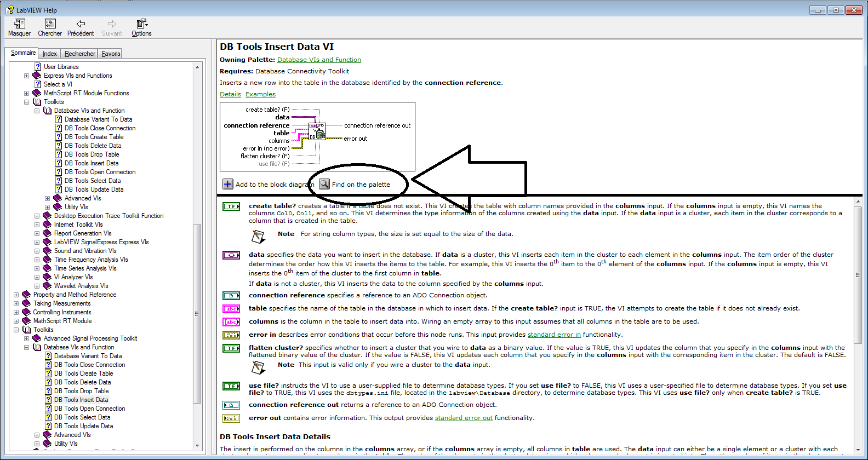The image size is (868, 460).
Task: Select Property and Method Reference item
Action: pos(75,295)
